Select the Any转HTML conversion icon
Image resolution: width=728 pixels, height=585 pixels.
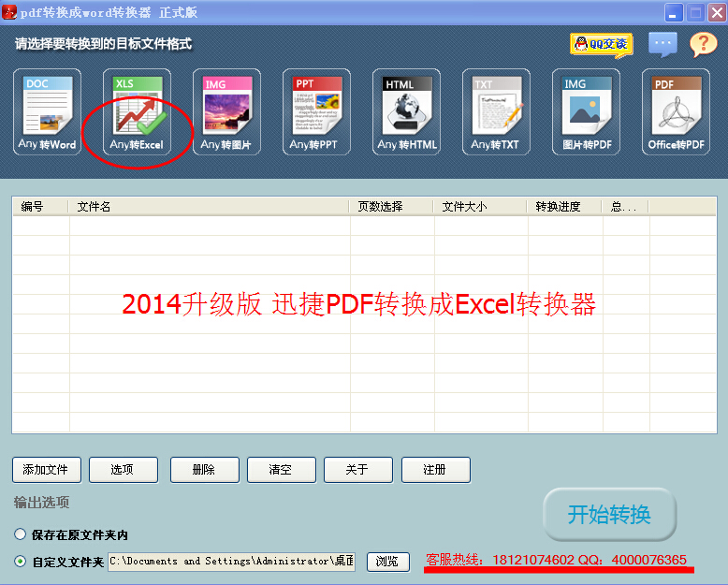[x=406, y=112]
